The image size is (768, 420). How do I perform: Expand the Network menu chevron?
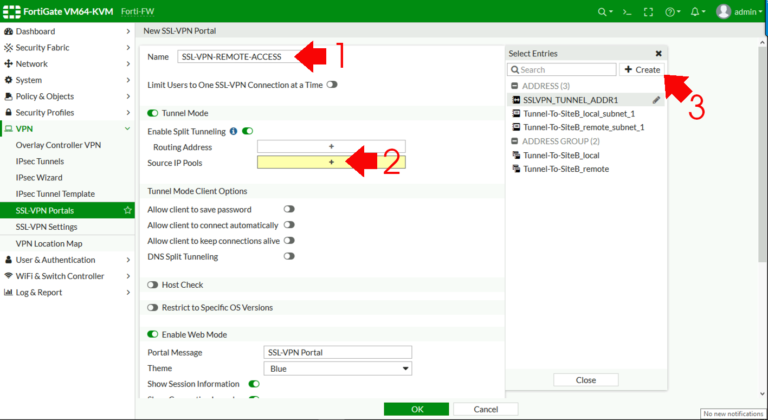click(x=128, y=64)
